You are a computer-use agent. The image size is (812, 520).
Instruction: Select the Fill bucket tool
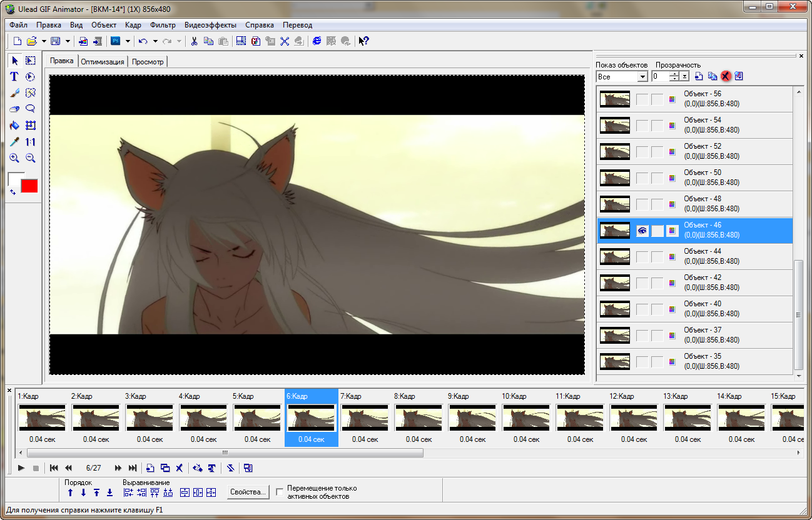(x=14, y=125)
